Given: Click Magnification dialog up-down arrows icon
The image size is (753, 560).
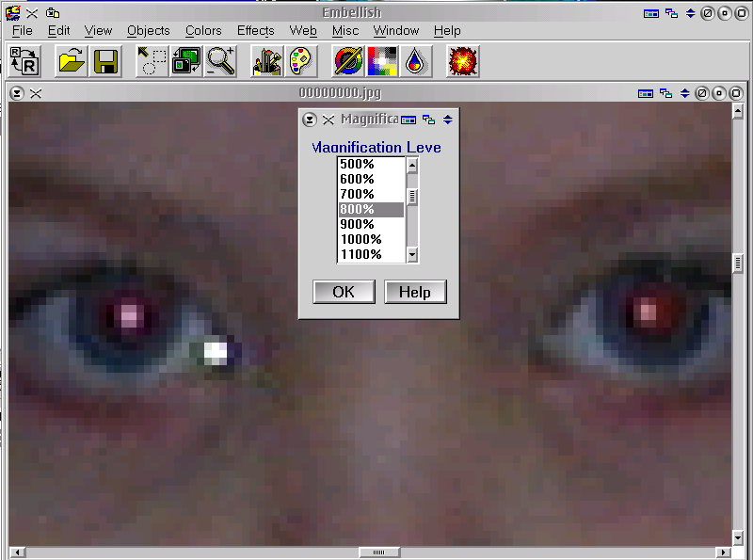Looking at the screenshot, I should click(448, 120).
